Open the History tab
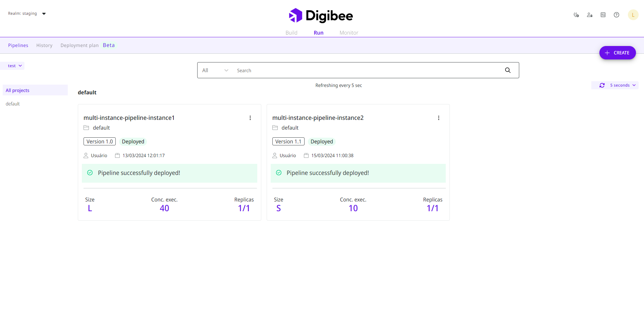 tap(44, 45)
